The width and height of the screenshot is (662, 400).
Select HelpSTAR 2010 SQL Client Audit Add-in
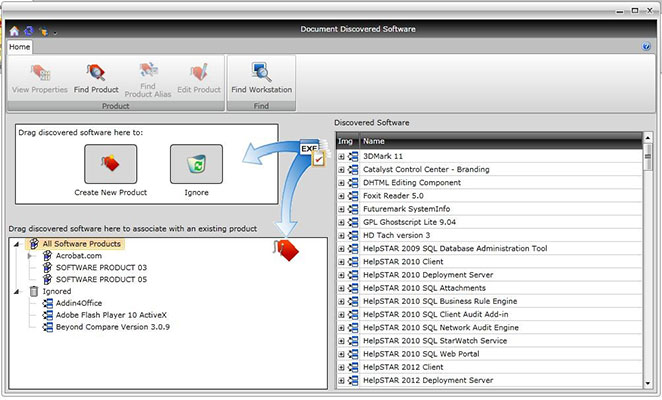pos(436,314)
